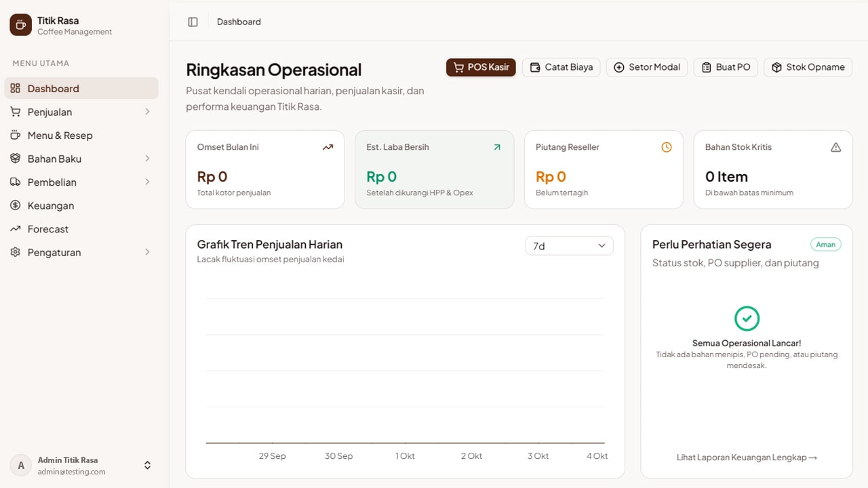Open the 7d time range dropdown
Image resolution: width=868 pixels, height=488 pixels.
570,246
